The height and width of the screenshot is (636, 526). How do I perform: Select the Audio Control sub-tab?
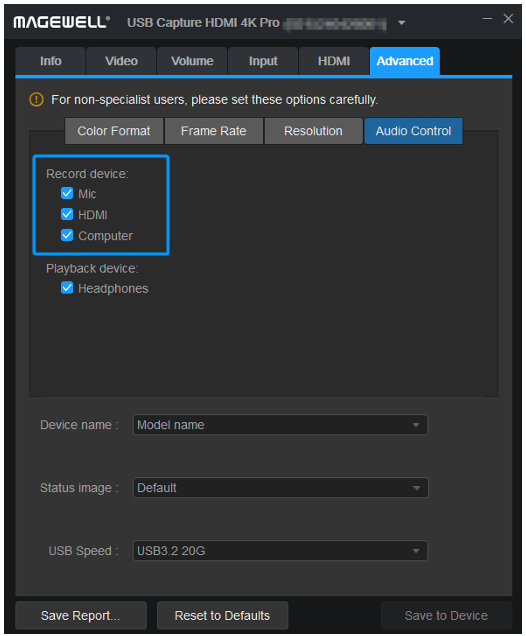click(413, 131)
